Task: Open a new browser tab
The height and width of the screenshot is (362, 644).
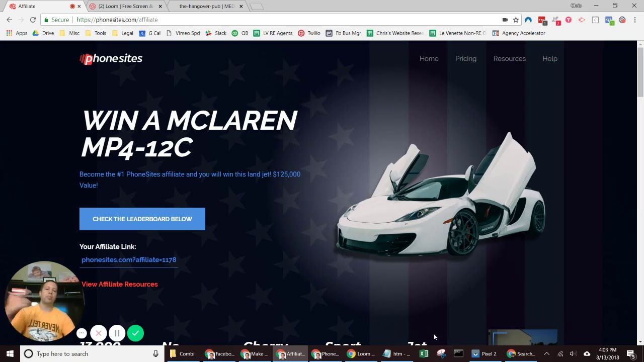Action: click(256, 7)
